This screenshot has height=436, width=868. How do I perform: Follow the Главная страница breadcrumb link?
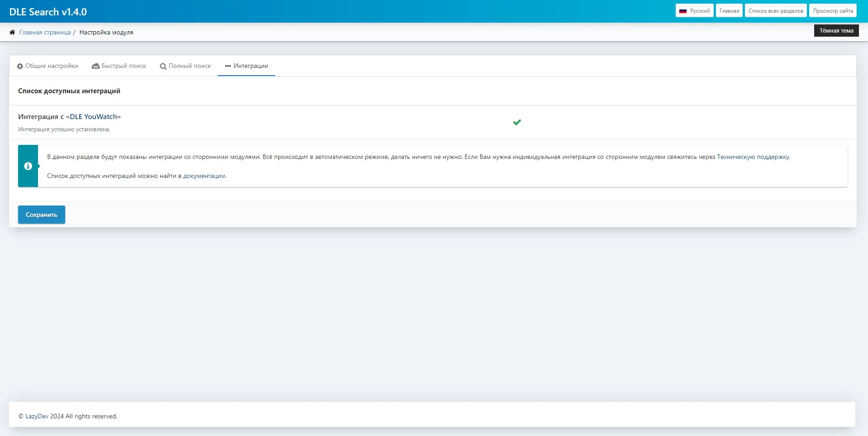pyautogui.click(x=45, y=33)
